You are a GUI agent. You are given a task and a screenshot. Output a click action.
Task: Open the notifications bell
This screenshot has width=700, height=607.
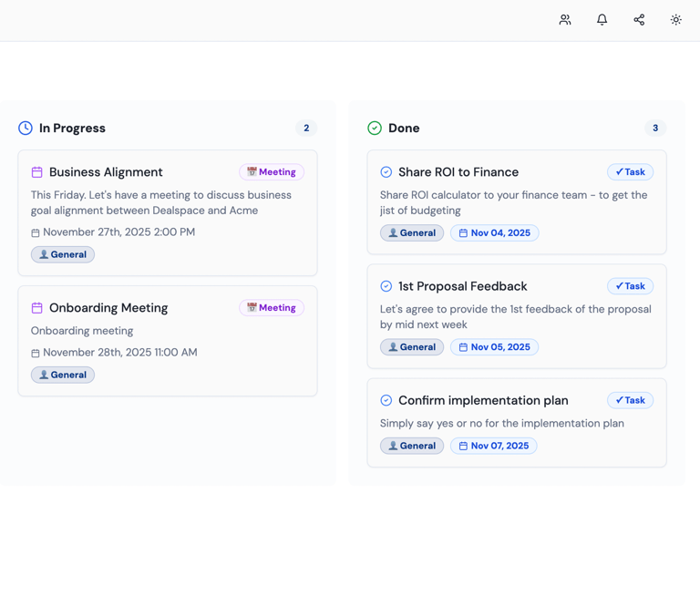pos(602,19)
